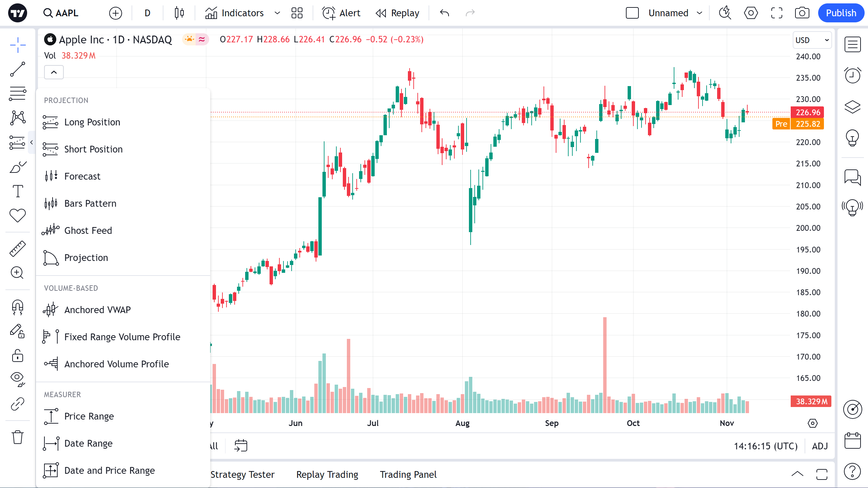Viewport: 868px width, 488px height.
Task: Toggle magnet snap mode
Action: (x=17, y=307)
